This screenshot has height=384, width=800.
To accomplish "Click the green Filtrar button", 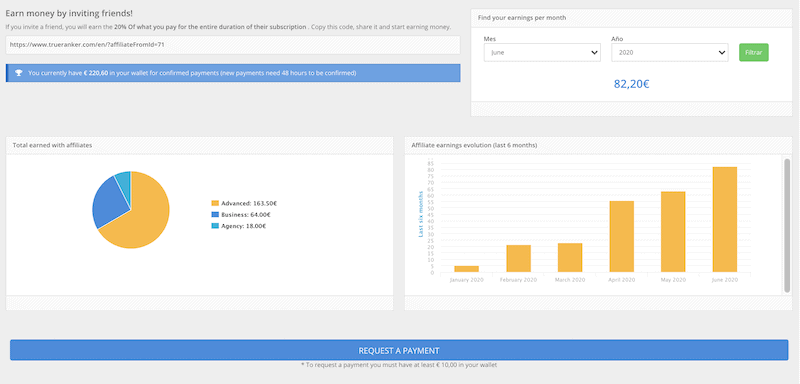I will 754,53.
